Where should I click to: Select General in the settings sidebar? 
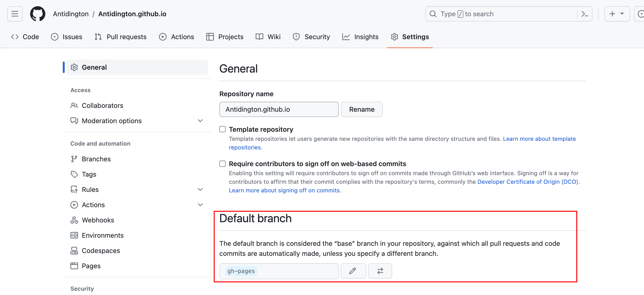point(137,67)
